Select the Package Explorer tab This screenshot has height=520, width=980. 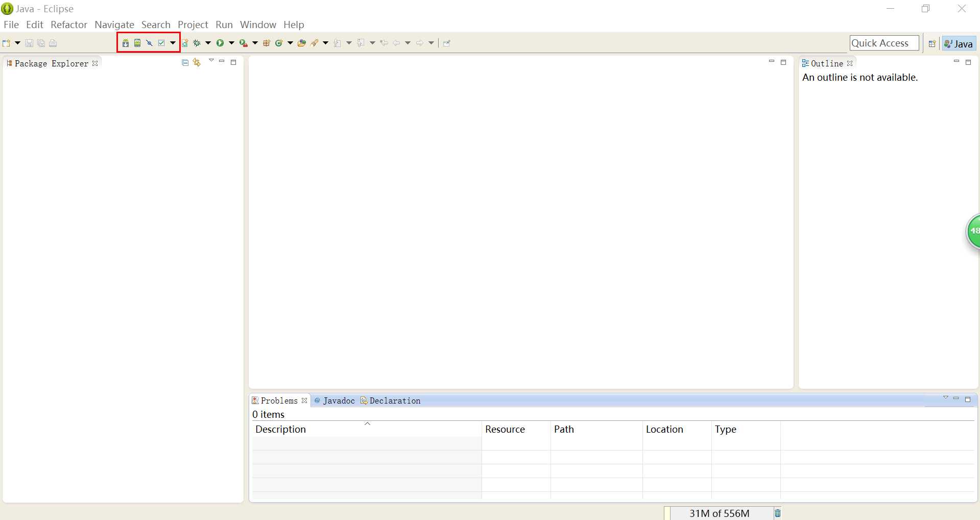(x=52, y=63)
